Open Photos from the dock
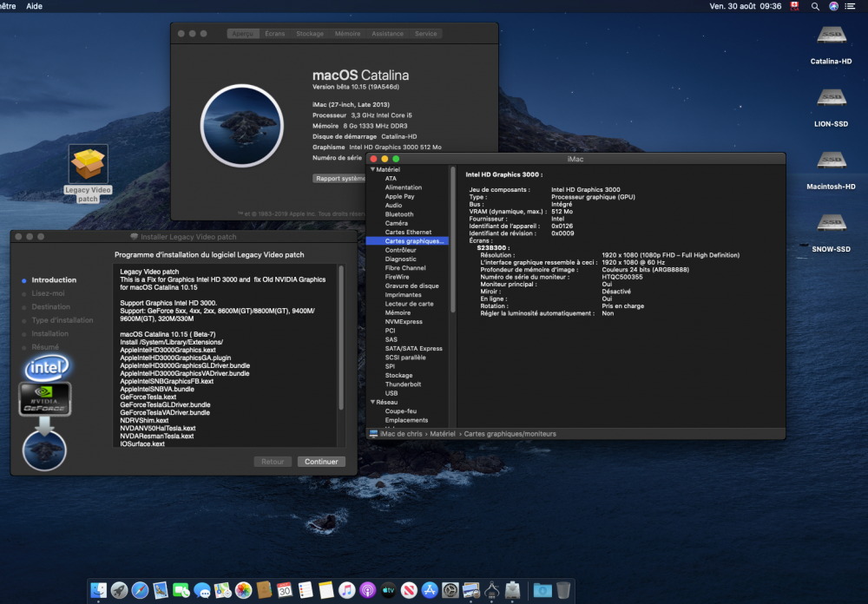This screenshot has width=868, height=604. point(244,590)
